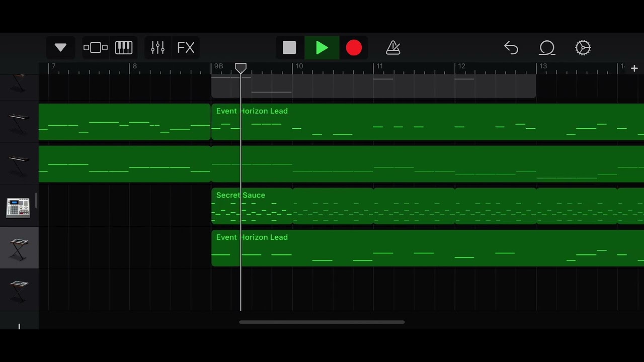
Task: Stop playback with the square button
Action: tap(289, 48)
